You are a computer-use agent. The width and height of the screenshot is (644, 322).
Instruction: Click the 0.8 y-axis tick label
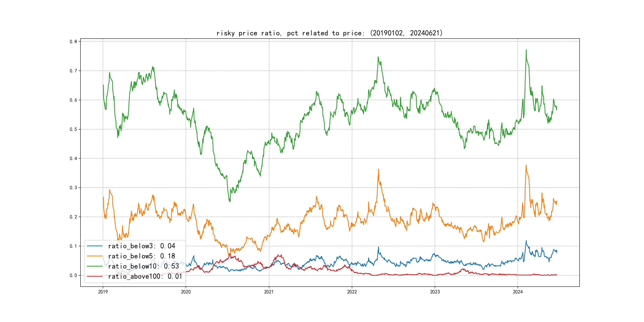pyautogui.click(x=73, y=42)
